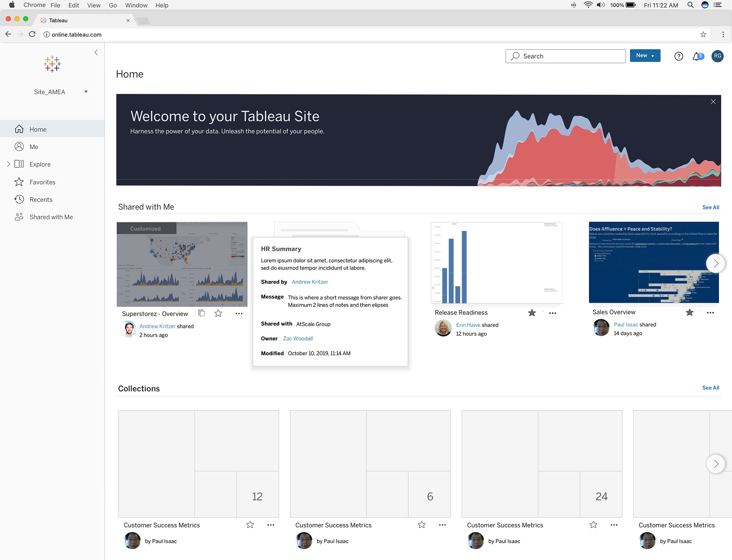Open notifications bell icon
The image size is (732, 560).
(697, 56)
